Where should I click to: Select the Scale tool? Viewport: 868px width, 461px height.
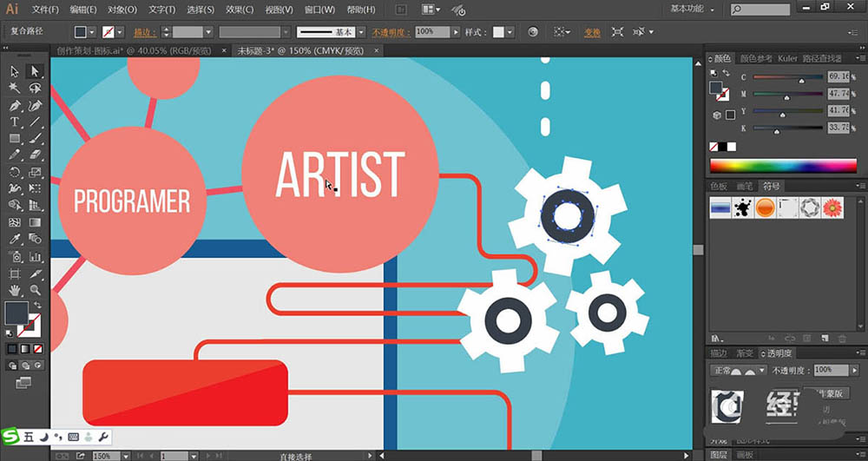(35, 172)
